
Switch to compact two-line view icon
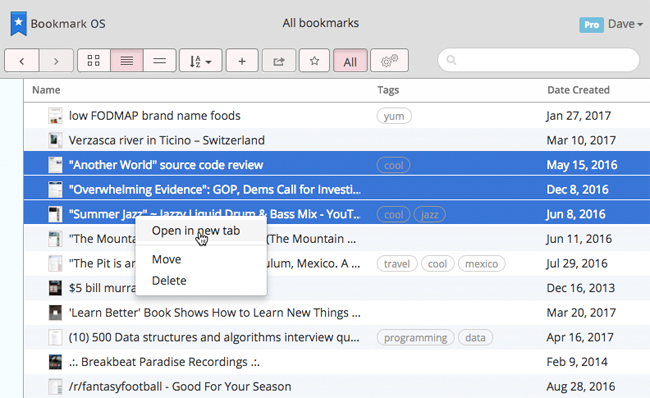(x=160, y=61)
